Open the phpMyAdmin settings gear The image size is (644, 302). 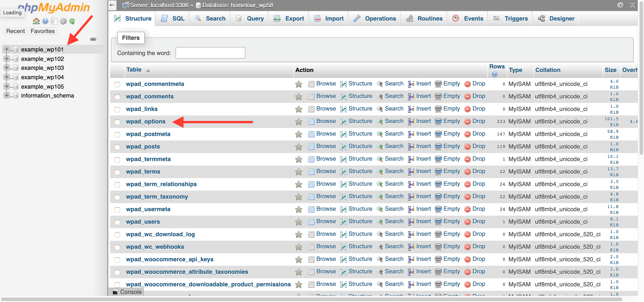pyautogui.click(x=63, y=21)
